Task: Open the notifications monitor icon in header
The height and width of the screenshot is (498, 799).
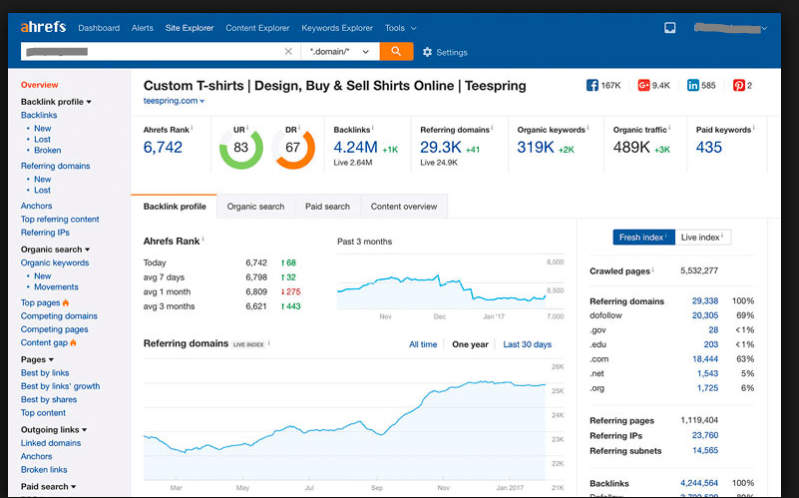Action: coord(670,28)
